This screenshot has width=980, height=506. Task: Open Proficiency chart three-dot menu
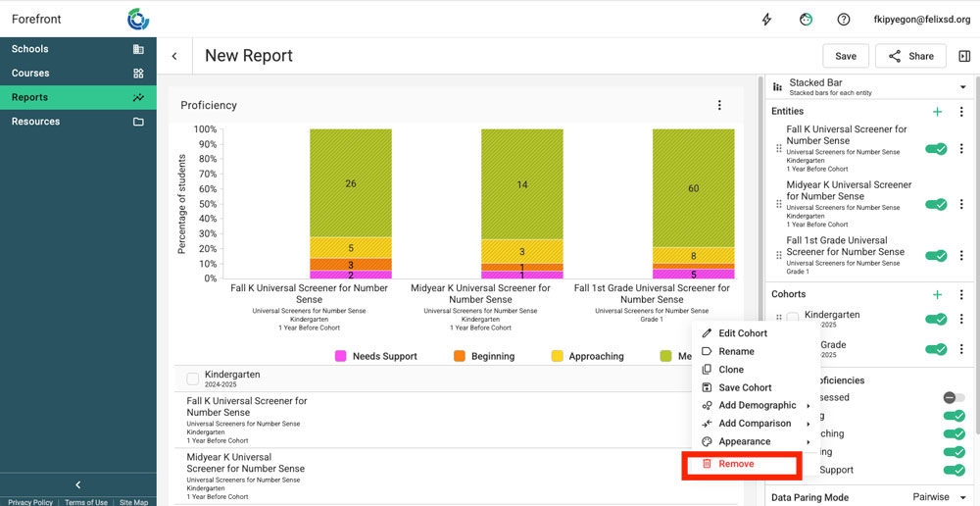click(x=719, y=105)
